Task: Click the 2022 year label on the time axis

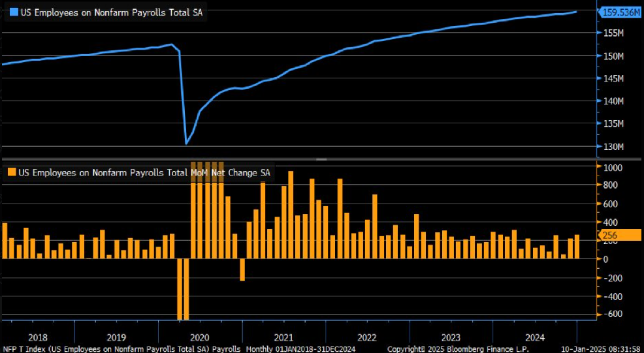Action: [367, 338]
